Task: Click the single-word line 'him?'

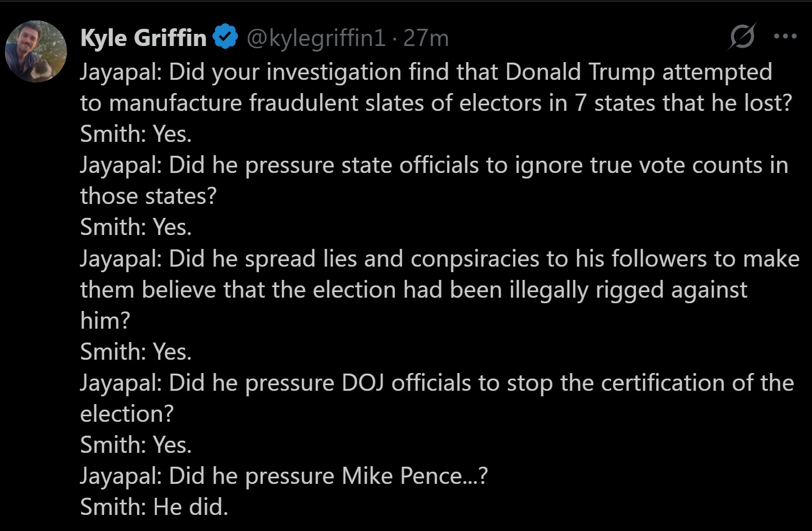Action: 105,321
